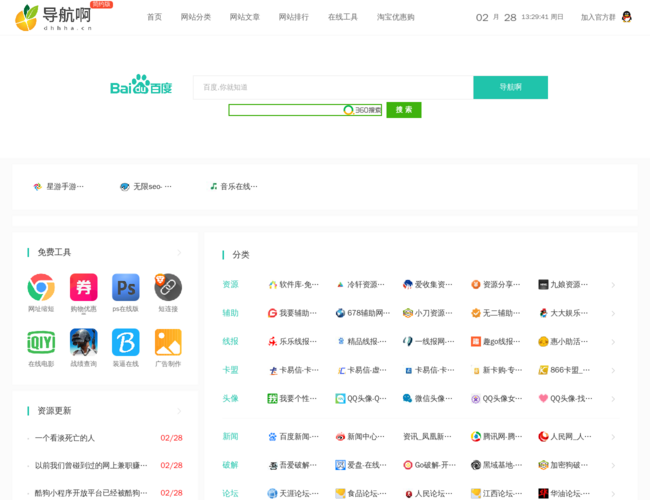
Task: Click the Baidu 百度 logo
Action: (x=141, y=85)
